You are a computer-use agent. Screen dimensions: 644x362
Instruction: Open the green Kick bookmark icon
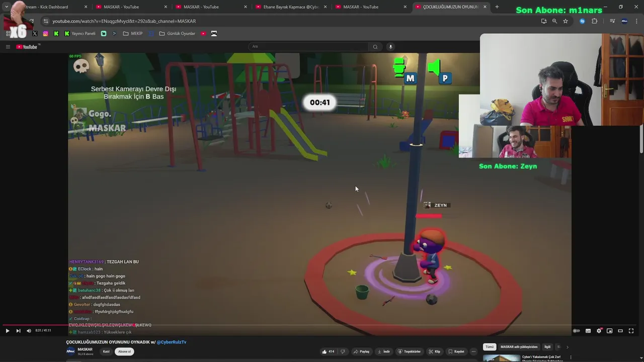(x=56, y=34)
